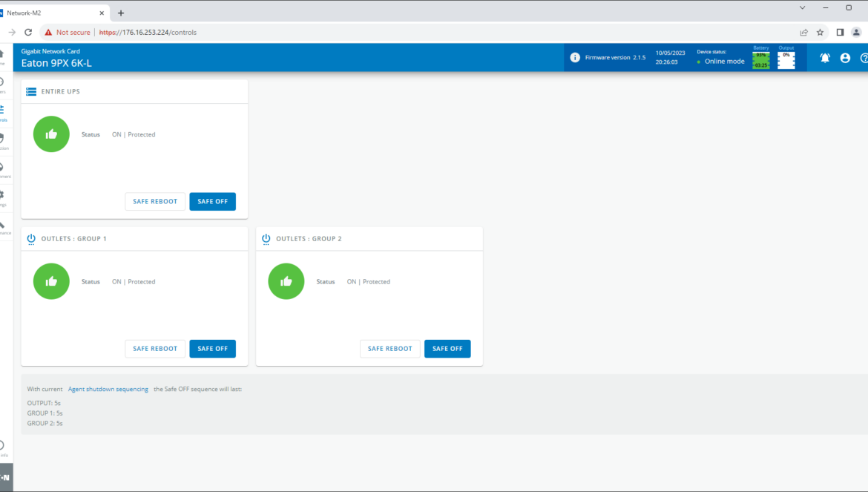This screenshot has width=868, height=492.
Task: Click the OUTLETS : GROUP 2 heading
Action: [x=309, y=238]
